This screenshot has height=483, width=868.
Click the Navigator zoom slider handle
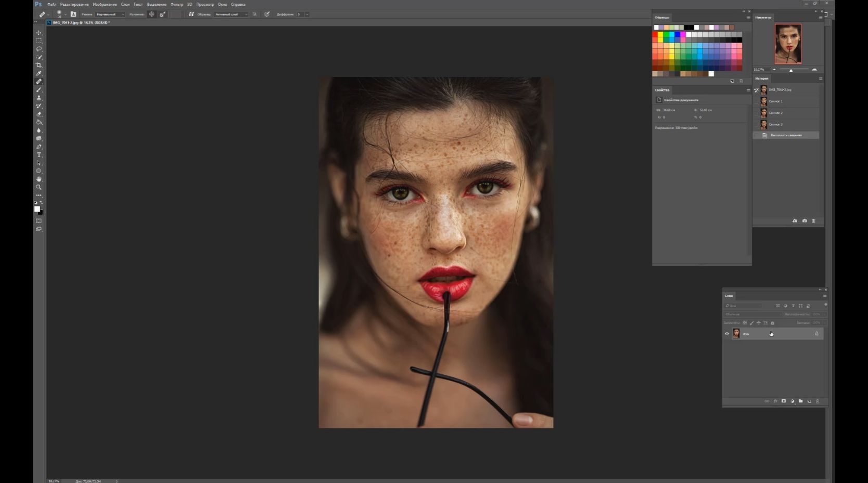click(791, 70)
